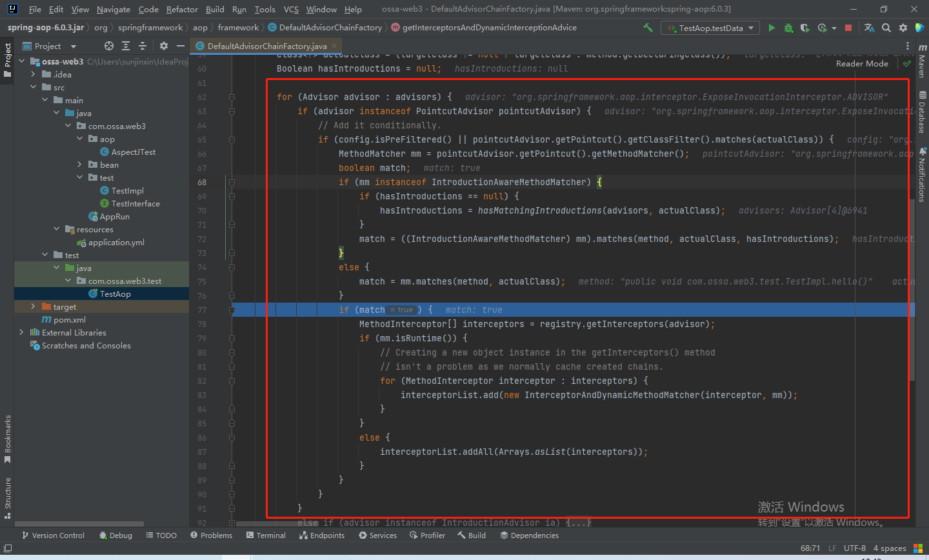
Task: Run TestAop.testData with the green play icon
Action: pyautogui.click(x=772, y=28)
